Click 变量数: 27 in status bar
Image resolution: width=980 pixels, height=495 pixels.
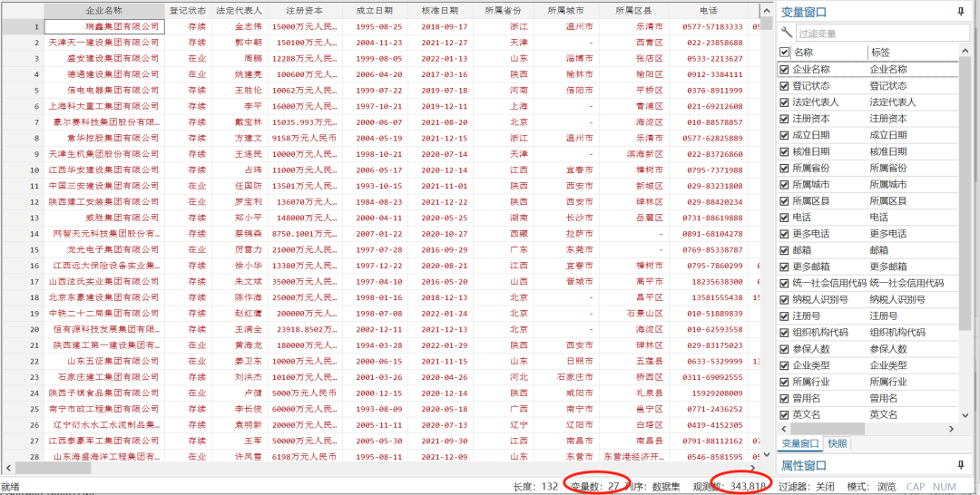tap(595, 487)
